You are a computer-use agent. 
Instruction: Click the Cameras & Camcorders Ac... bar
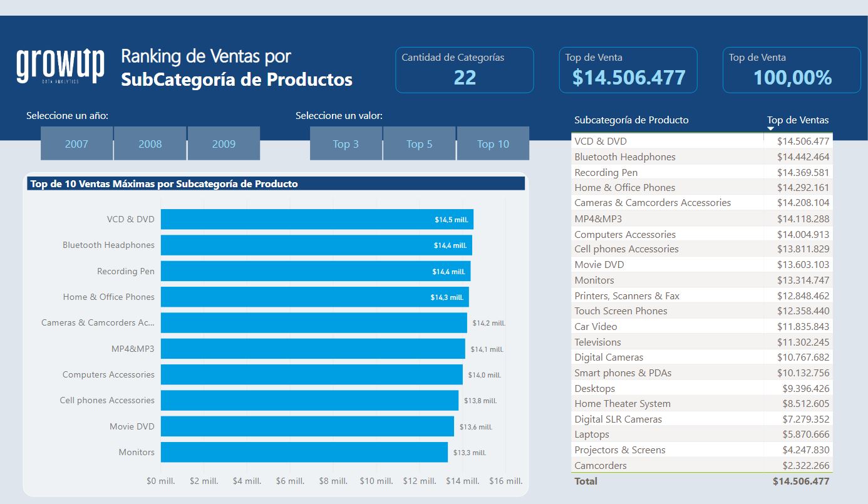(314, 323)
